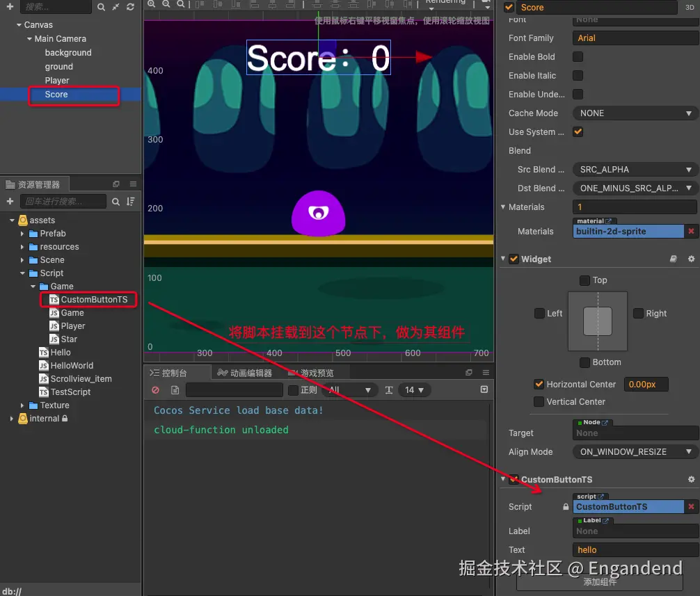Check the Widget Top alignment
The height and width of the screenshot is (596, 700).
(x=584, y=280)
